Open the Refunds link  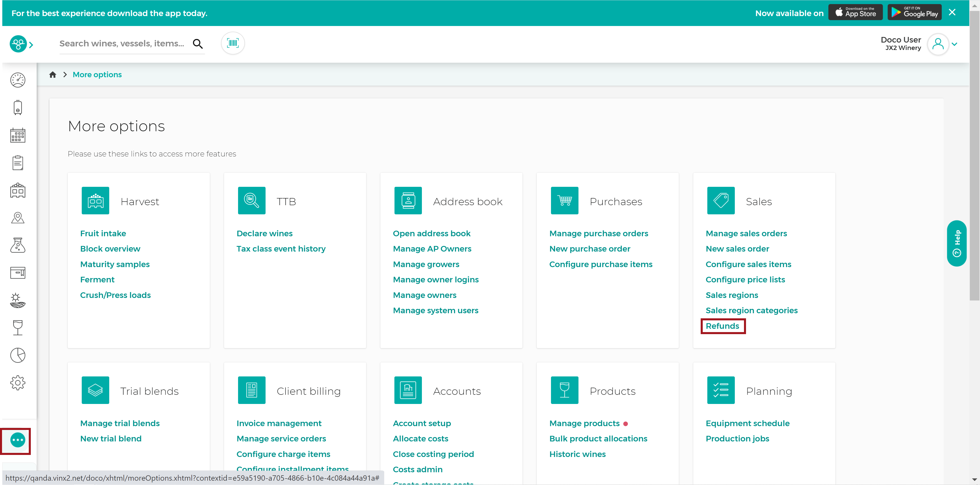722,326
